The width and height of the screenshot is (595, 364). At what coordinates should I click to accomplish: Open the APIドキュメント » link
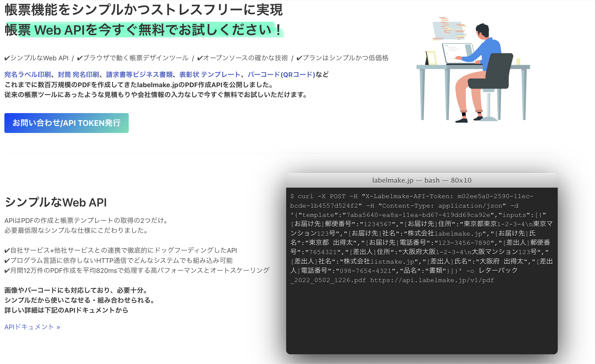coord(32,327)
